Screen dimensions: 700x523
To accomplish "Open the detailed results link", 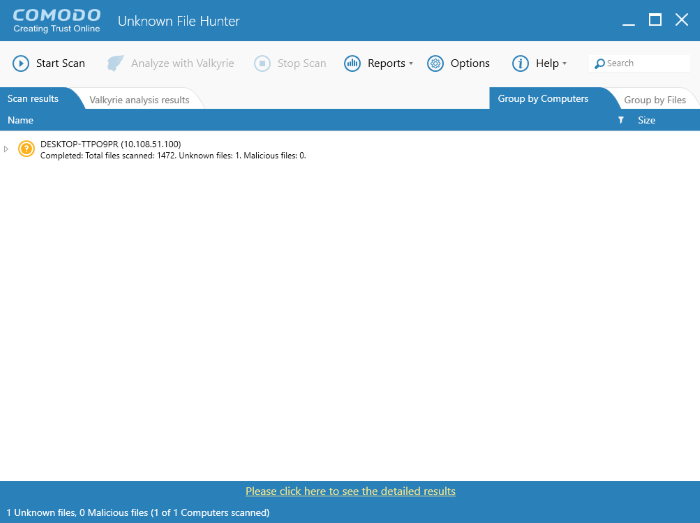I will pos(350,491).
